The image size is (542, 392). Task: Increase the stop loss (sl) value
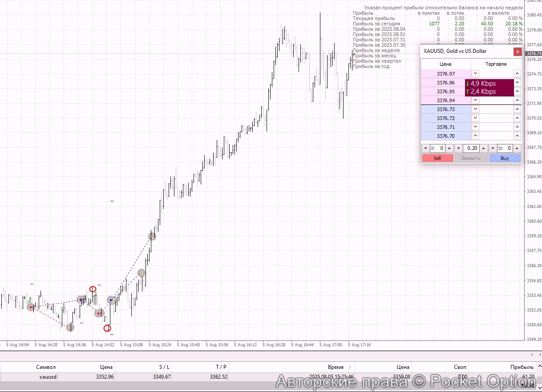coord(449,148)
